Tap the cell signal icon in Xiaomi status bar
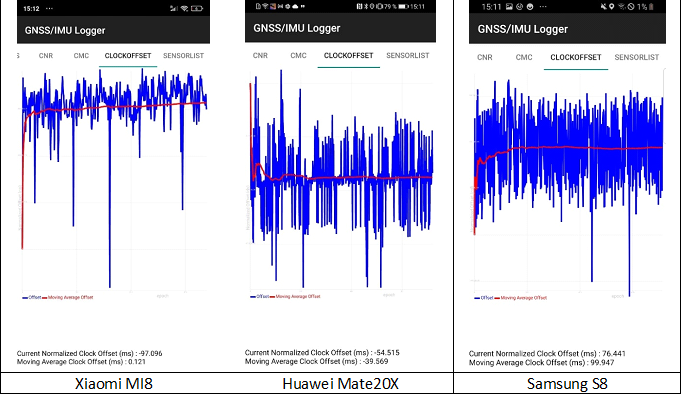 pos(174,8)
